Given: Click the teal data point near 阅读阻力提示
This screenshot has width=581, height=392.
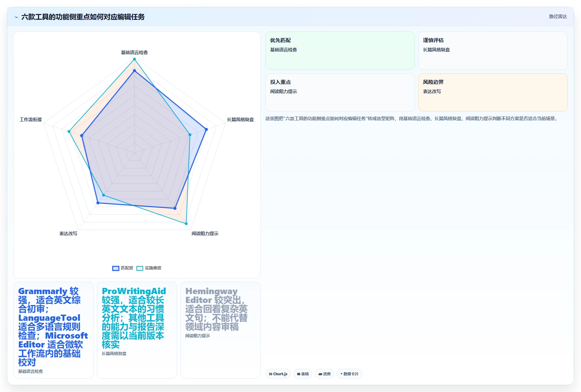Looking at the screenshot, I should coord(186,224).
